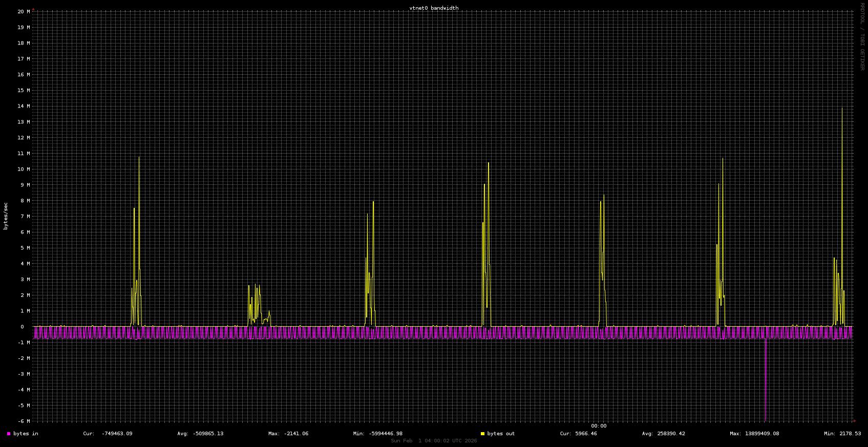The width and height of the screenshot is (868, 447).
Task: Select the bytes in Min value -5994446.98
Action: click(x=377, y=434)
